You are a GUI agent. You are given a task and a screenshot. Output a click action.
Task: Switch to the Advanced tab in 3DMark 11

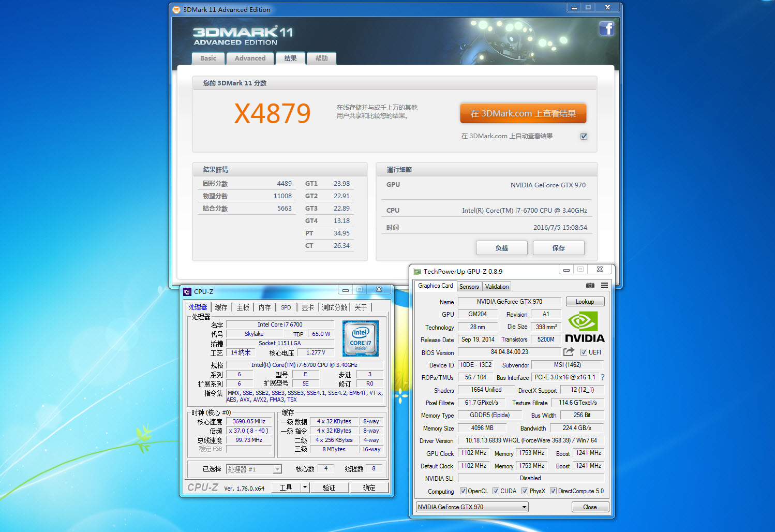250,58
